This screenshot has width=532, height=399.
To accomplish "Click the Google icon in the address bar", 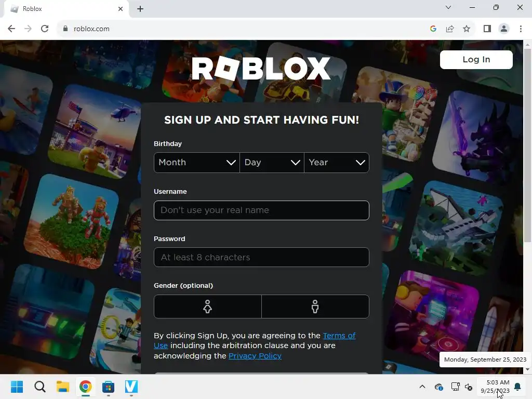I will click(433, 29).
